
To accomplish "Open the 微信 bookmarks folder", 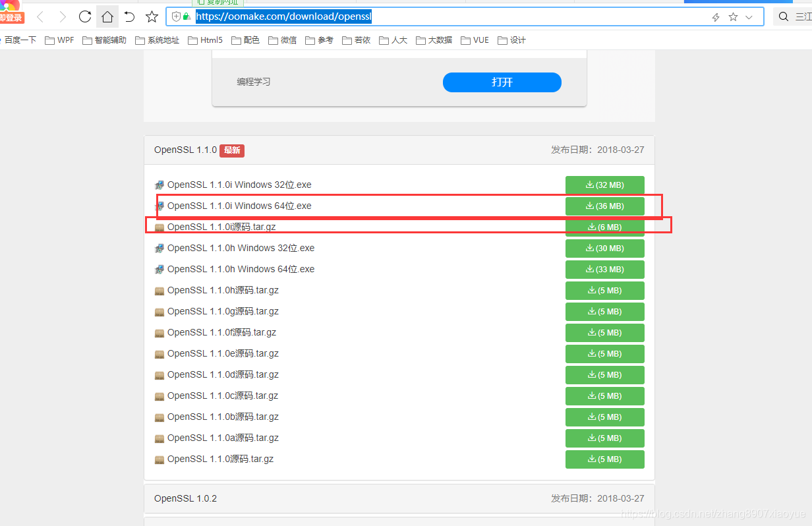I will pyautogui.click(x=282, y=40).
